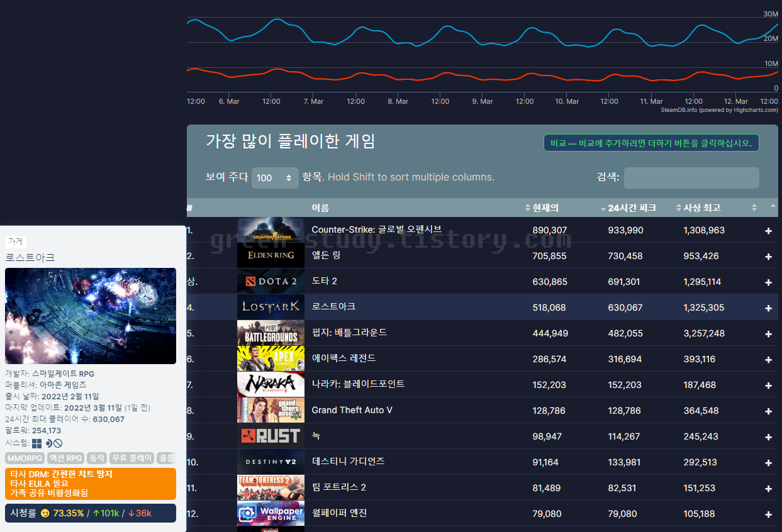
Task: Open PUBG Battlegrounds thumbnail image
Action: point(271,333)
